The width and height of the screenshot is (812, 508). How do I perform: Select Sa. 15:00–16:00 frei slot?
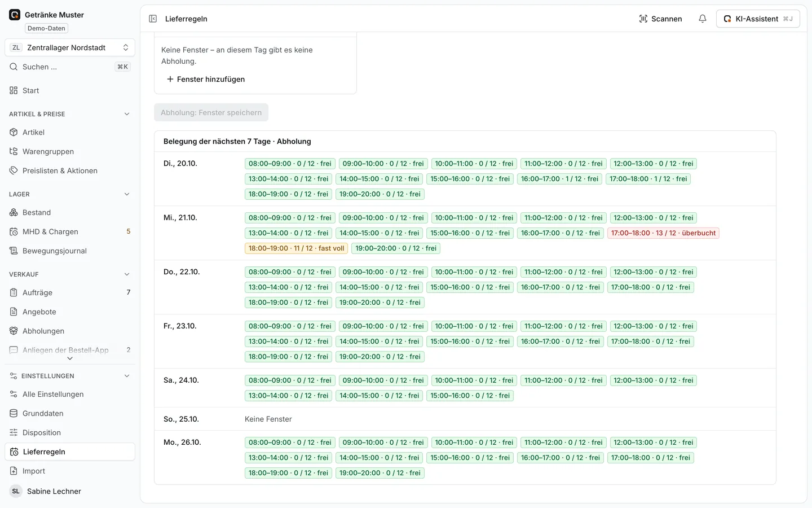tap(470, 396)
